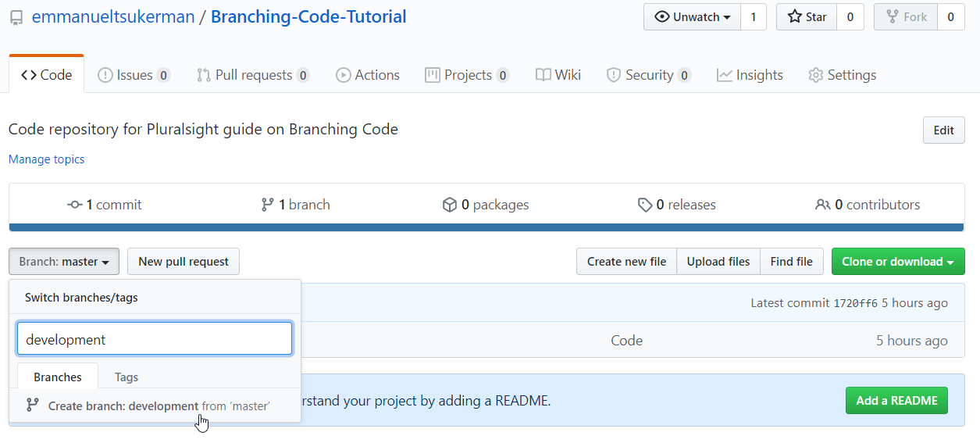The width and height of the screenshot is (980, 443).
Task: Click the repository book icon beside the owner name
Action: (16, 17)
